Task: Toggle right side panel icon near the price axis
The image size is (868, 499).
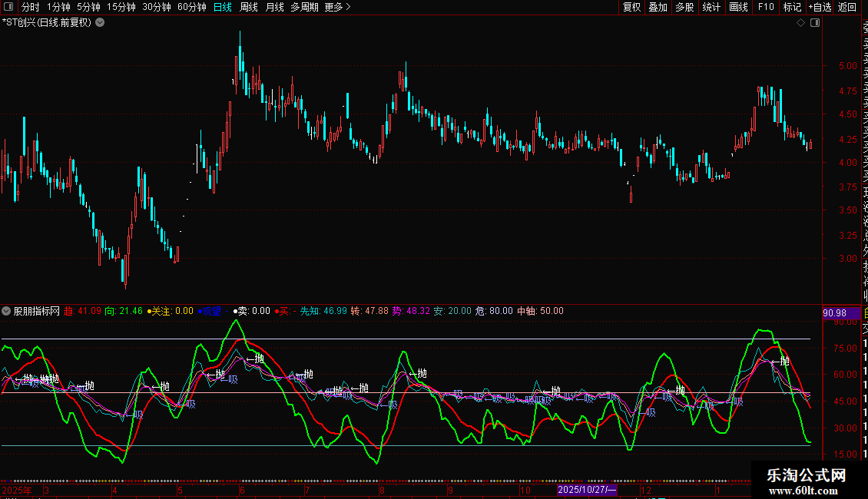Action: coord(815,22)
